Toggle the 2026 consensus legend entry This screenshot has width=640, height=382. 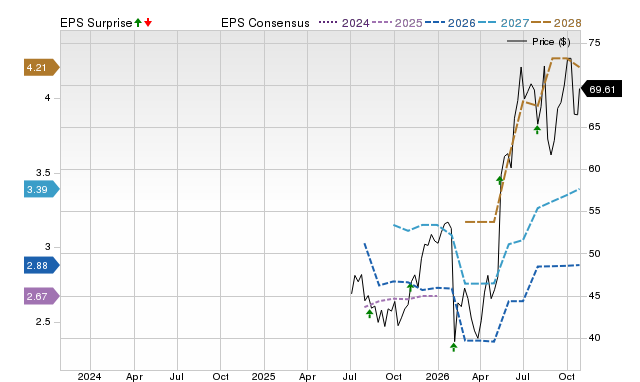point(450,23)
